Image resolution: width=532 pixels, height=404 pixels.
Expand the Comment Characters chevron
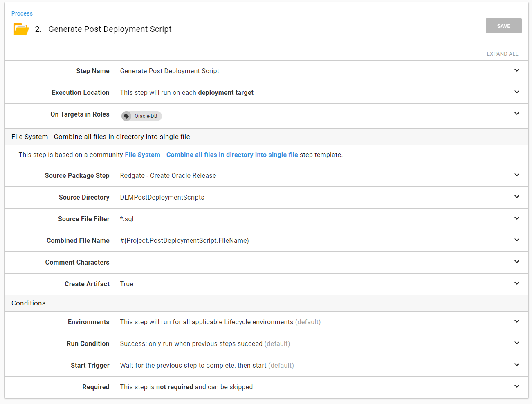click(x=517, y=262)
